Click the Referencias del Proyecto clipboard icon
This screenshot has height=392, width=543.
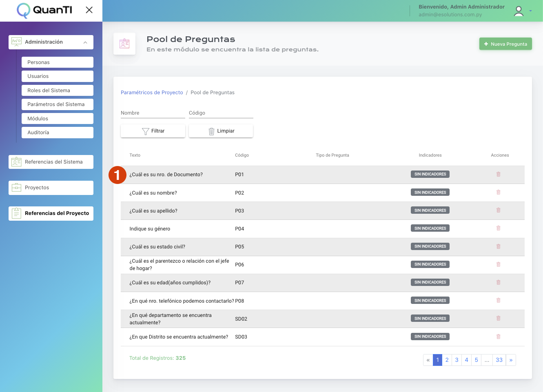coord(16,213)
